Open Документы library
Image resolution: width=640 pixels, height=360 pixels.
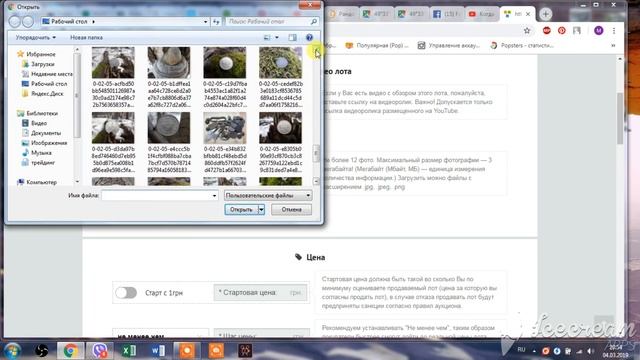(x=46, y=133)
